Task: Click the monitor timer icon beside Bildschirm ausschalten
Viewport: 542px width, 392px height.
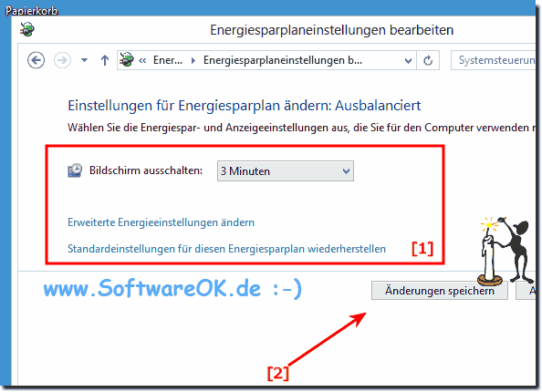Action: tap(75, 170)
